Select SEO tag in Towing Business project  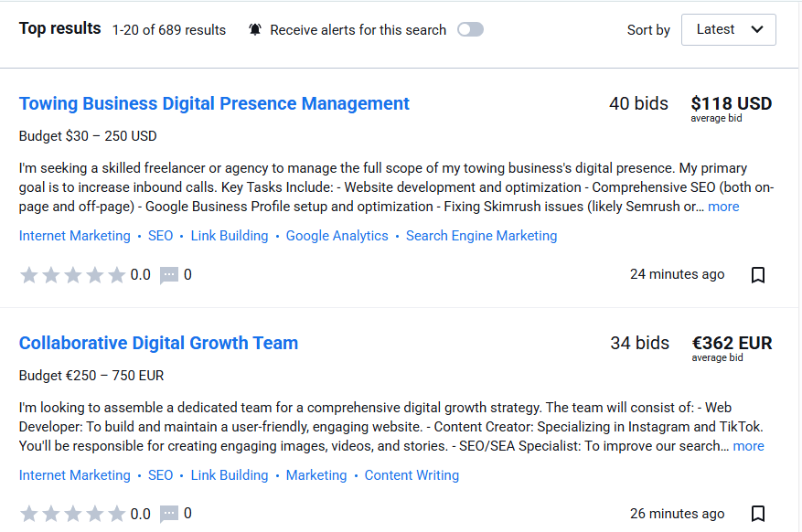click(x=161, y=236)
